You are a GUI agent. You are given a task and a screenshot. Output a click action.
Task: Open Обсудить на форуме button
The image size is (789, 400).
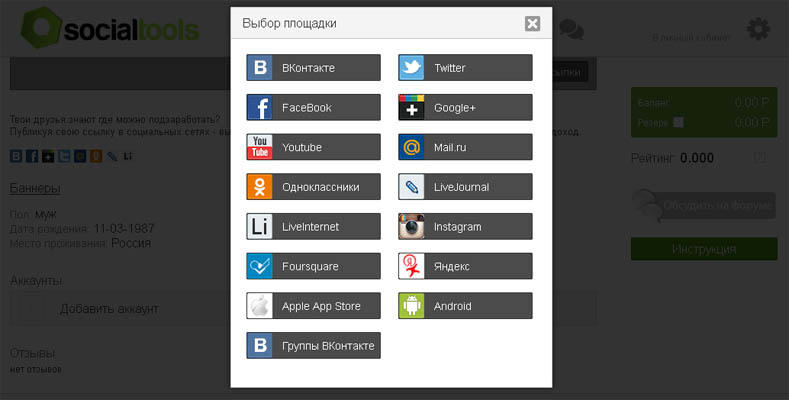tap(704, 205)
